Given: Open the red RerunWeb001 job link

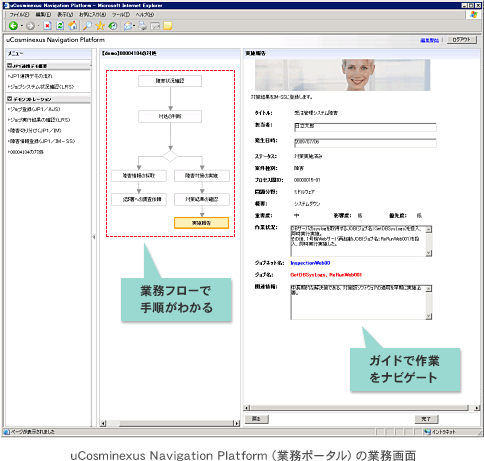Looking at the screenshot, I should [x=346, y=275].
